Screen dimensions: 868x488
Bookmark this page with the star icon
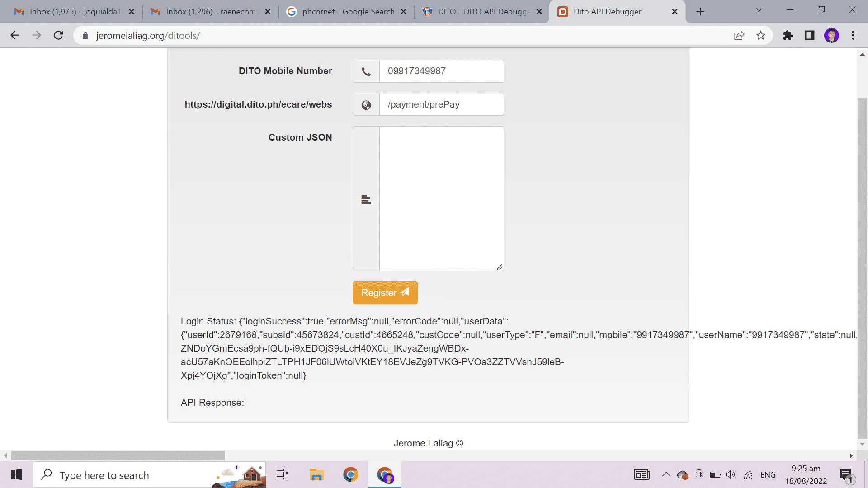761,36
